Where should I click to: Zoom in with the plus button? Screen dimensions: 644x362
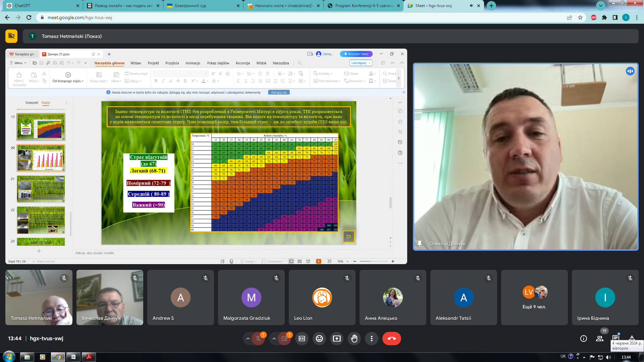(x=393, y=261)
